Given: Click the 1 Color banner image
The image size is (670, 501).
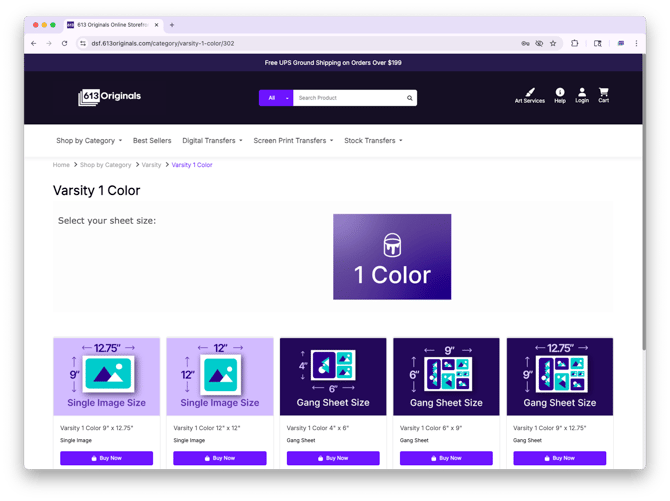Looking at the screenshot, I should pyautogui.click(x=392, y=257).
